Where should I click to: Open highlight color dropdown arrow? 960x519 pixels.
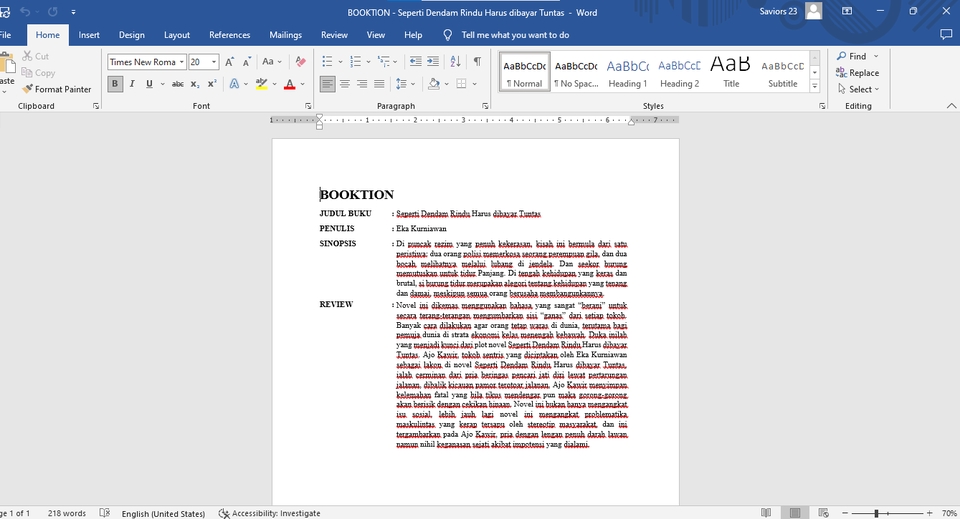click(274, 84)
